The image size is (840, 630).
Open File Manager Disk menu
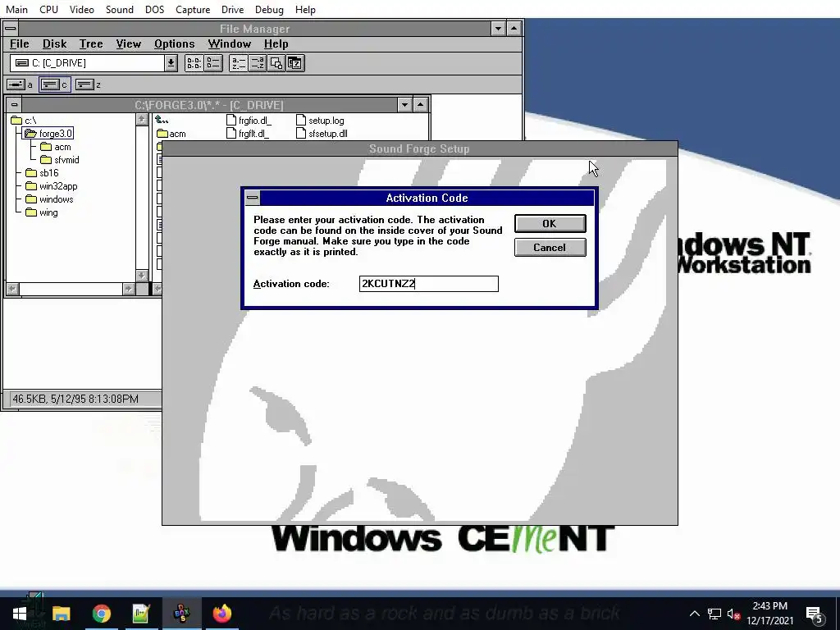[x=55, y=44]
